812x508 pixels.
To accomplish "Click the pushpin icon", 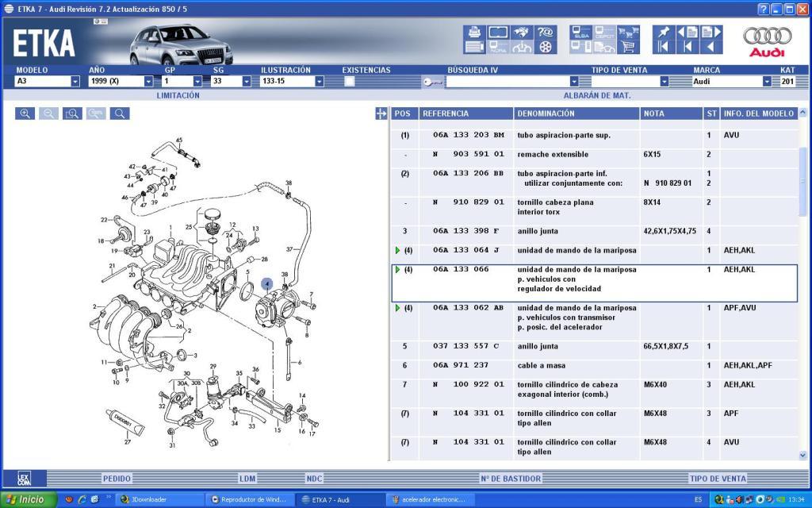I will coord(664,32).
